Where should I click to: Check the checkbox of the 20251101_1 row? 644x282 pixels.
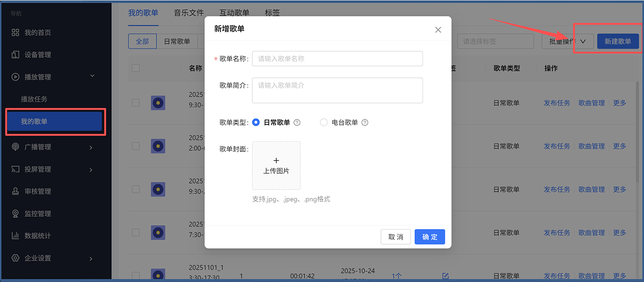pyautogui.click(x=136, y=275)
